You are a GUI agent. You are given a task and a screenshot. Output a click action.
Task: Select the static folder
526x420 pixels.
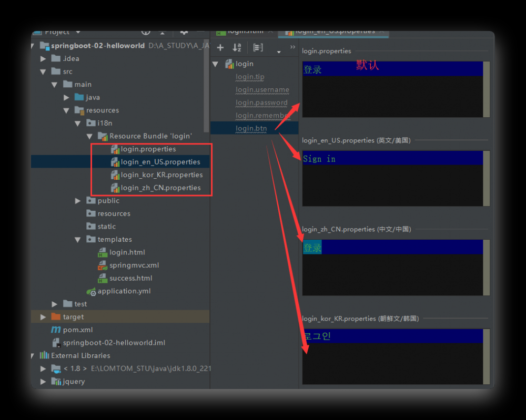pyautogui.click(x=107, y=227)
